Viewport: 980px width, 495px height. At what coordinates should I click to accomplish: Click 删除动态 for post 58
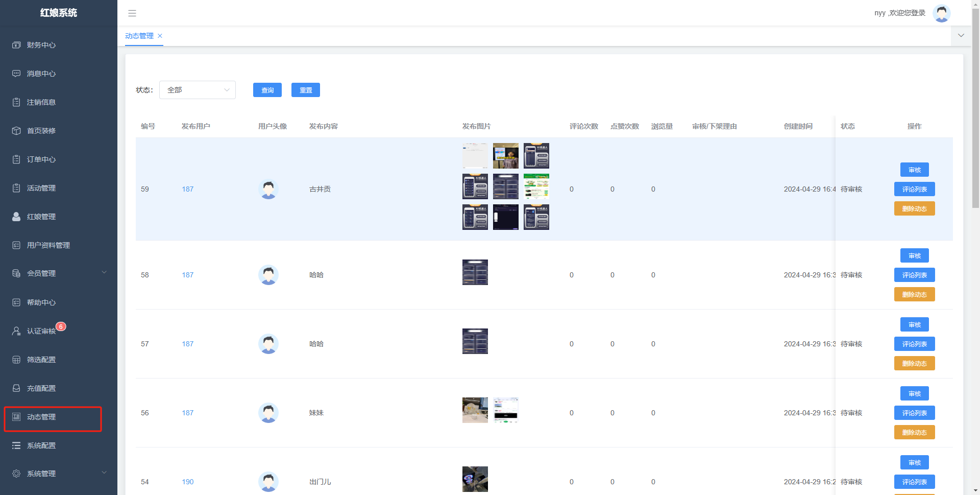click(x=914, y=294)
